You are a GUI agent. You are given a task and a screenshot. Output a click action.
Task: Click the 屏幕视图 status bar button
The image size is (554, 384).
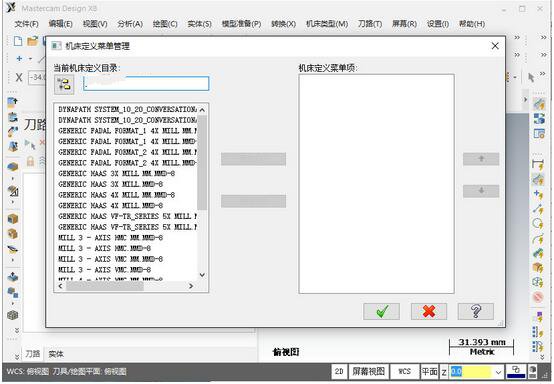368,371
